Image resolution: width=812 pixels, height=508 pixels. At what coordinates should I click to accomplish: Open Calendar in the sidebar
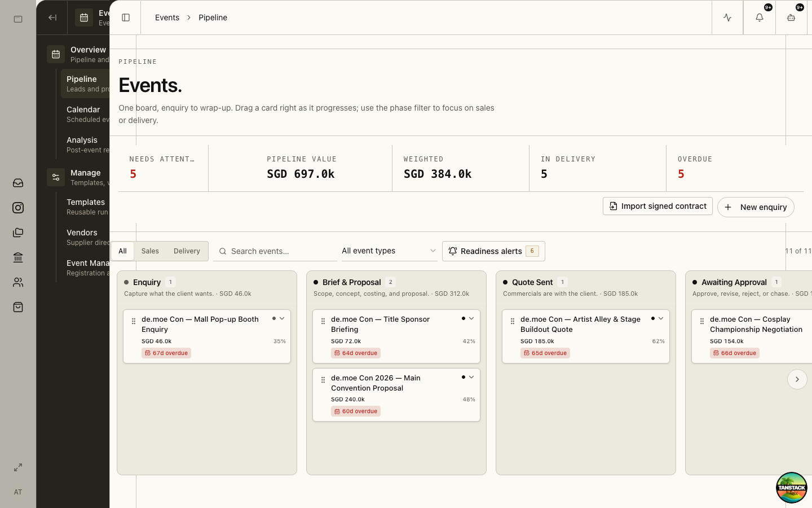tap(85, 114)
